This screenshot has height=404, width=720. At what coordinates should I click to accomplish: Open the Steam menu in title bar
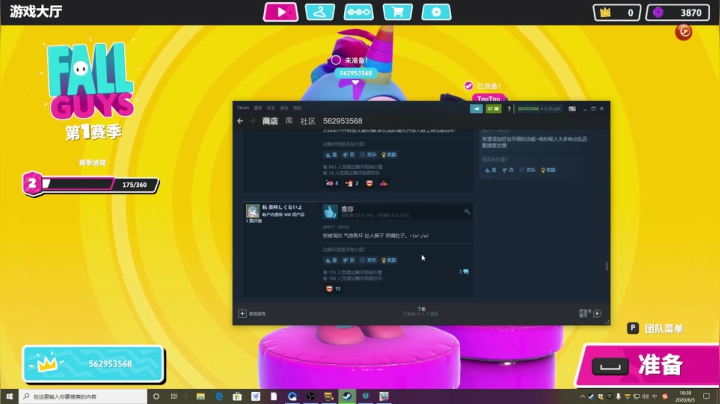coord(243,108)
